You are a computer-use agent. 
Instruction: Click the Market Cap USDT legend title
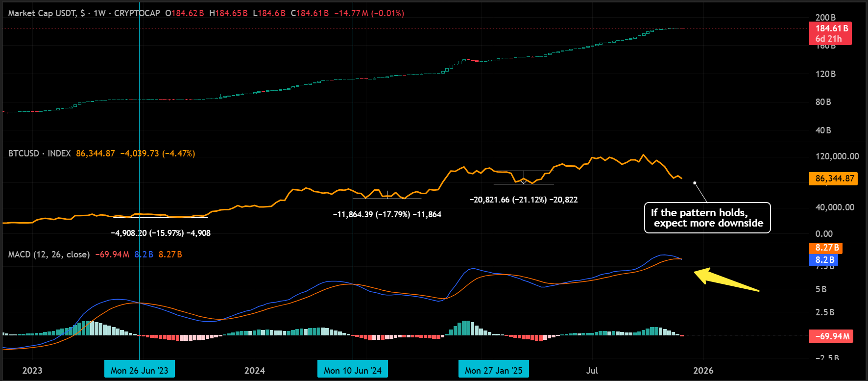click(x=42, y=13)
